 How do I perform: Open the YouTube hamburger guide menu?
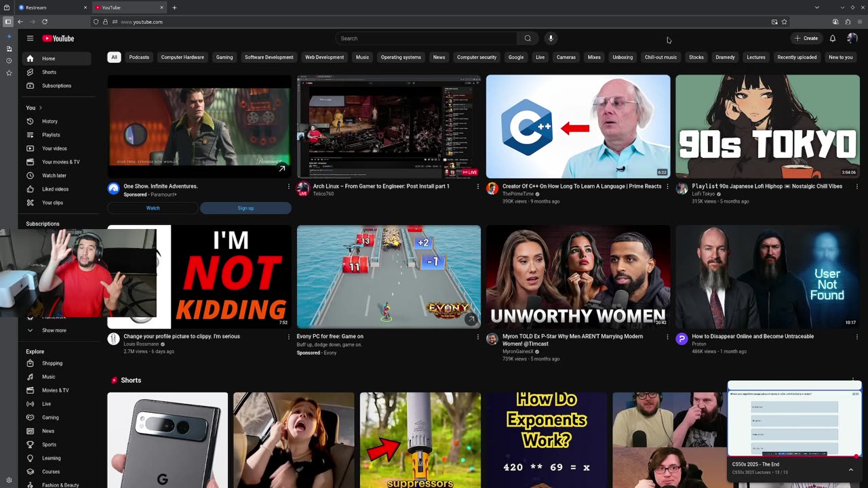click(30, 39)
